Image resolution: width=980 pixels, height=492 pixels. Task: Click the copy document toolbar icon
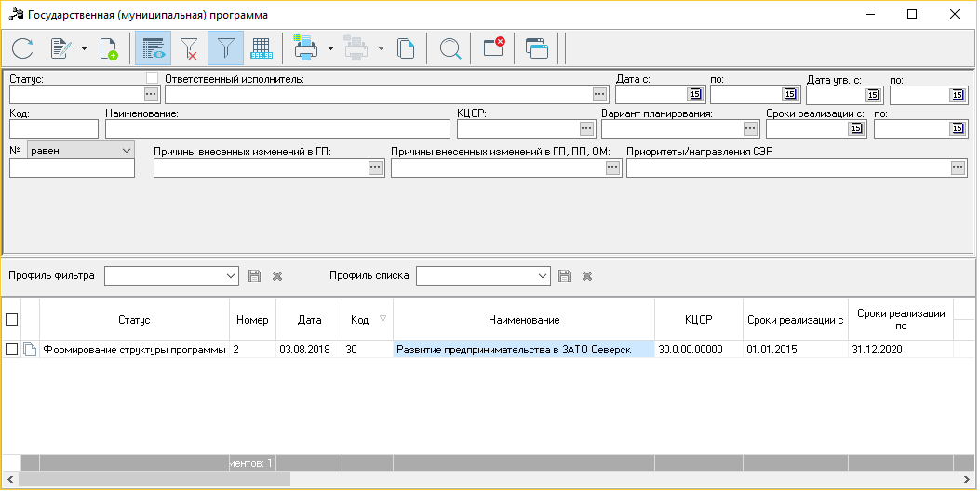406,48
